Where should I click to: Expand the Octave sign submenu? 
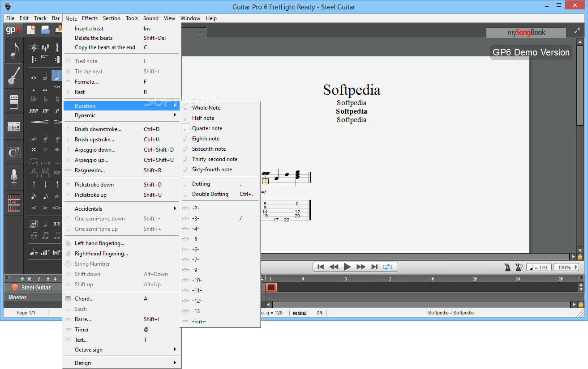pyautogui.click(x=121, y=350)
